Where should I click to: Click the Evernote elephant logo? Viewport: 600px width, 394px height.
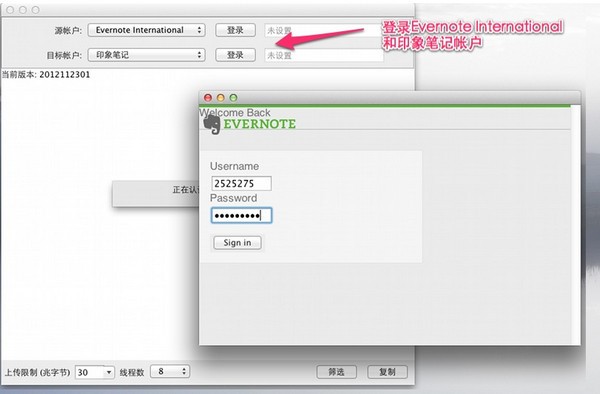[212, 125]
